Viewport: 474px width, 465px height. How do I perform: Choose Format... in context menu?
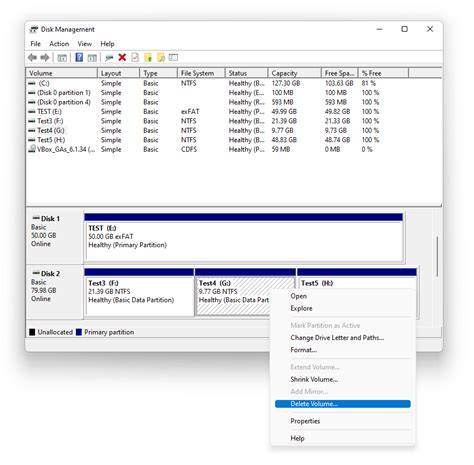[343, 350]
